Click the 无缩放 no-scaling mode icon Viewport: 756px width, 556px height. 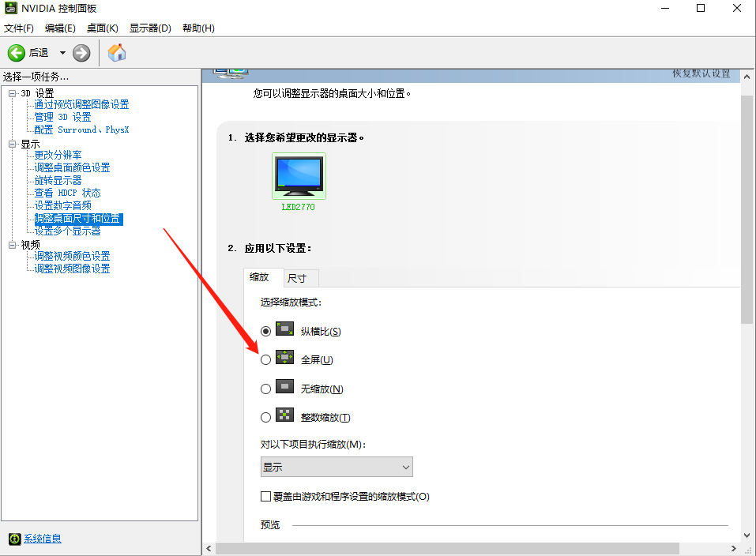click(x=284, y=388)
